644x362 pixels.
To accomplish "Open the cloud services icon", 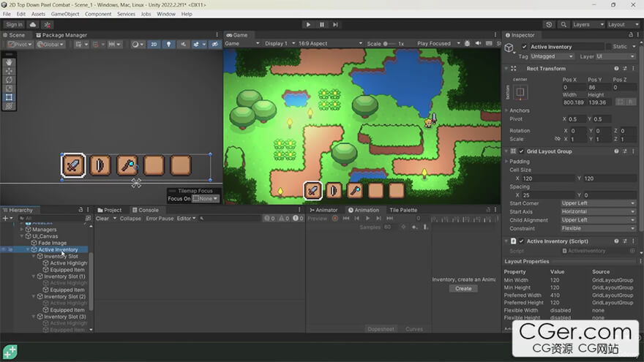I will click(33, 24).
